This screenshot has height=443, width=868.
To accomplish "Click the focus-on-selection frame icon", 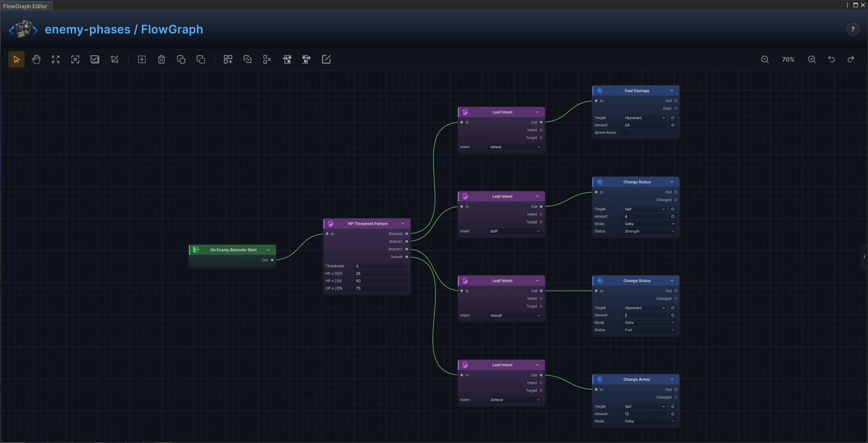I will click(x=75, y=59).
